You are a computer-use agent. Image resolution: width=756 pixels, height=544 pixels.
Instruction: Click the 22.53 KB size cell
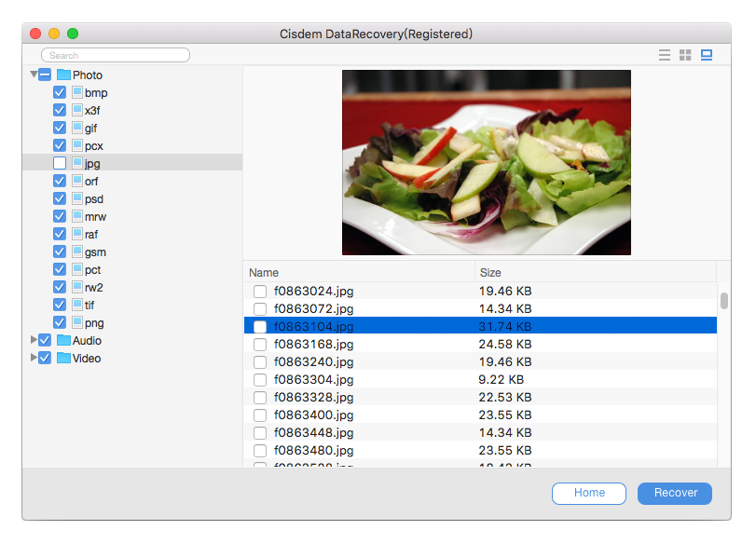pos(505,397)
